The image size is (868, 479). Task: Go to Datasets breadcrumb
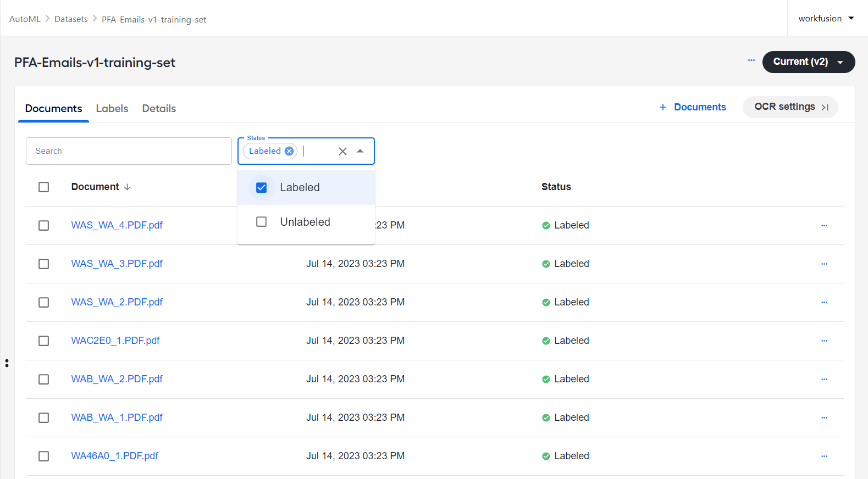(71, 19)
